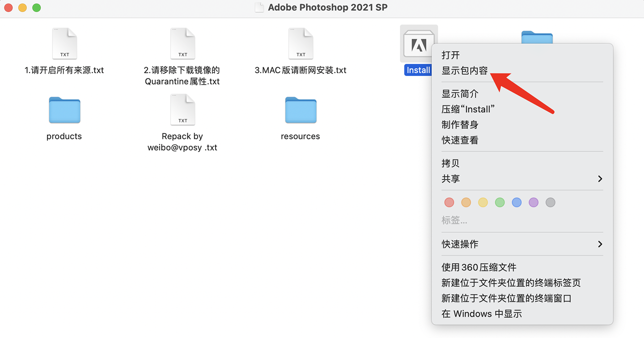This screenshot has width=644, height=338.
Task: Apply the blue color tag
Action: (517, 203)
